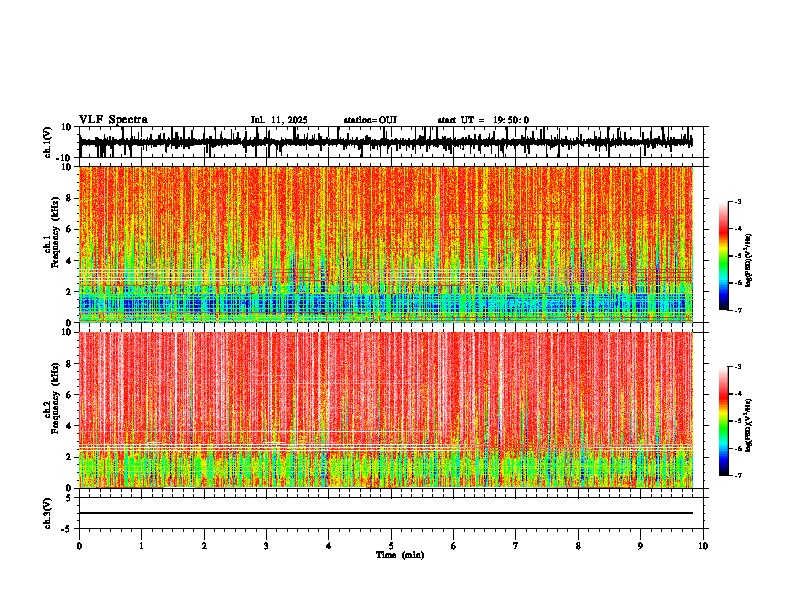Viewport: 792px width, 612px height.
Task: Click time axis tick label "7"
Action: [516, 546]
